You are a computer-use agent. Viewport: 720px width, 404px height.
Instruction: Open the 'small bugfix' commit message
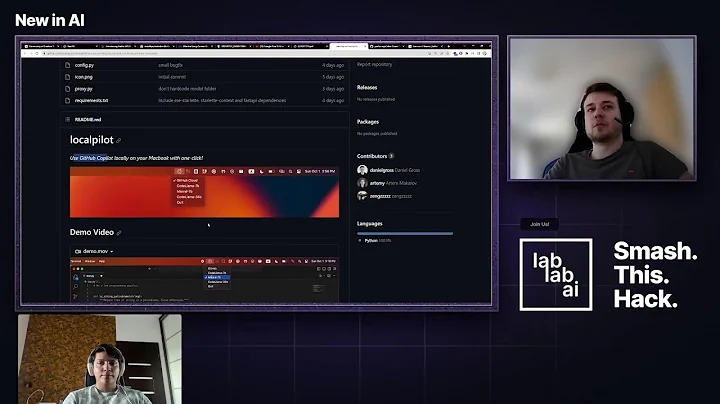[170, 65]
